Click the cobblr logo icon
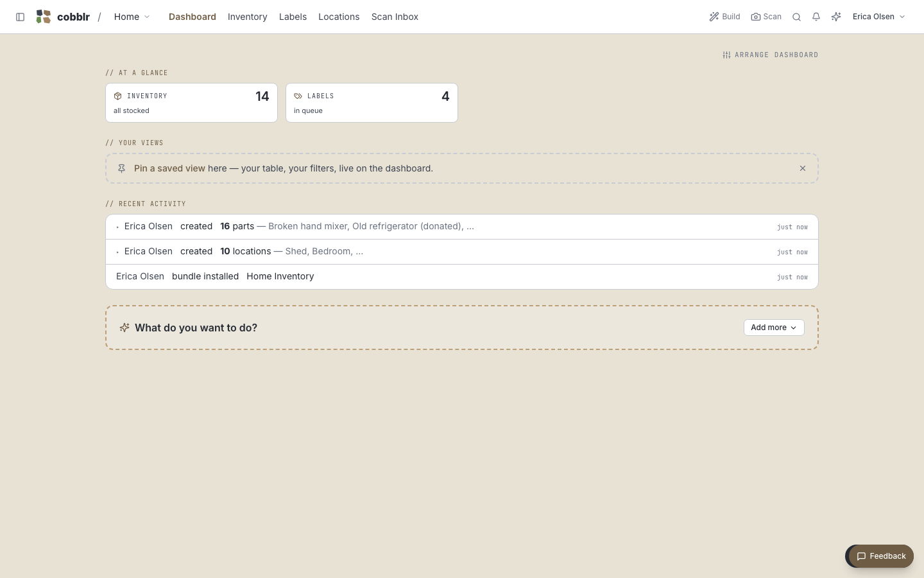 point(44,17)
